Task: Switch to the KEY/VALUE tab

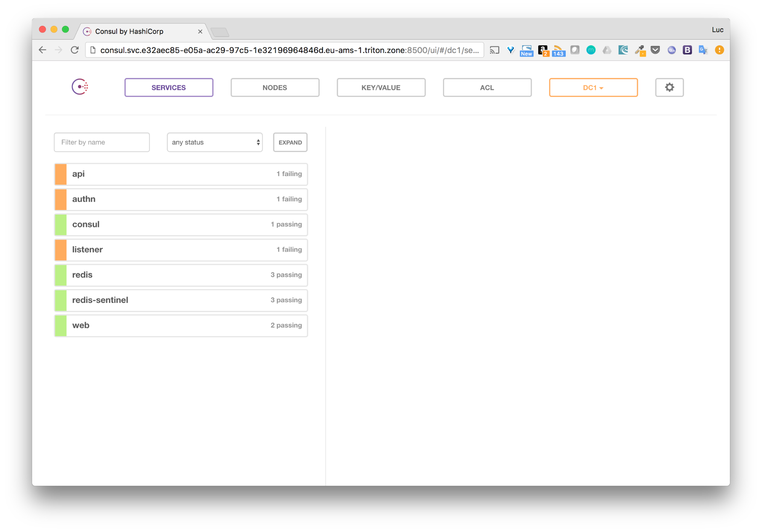Action: (x=381, y=87)
